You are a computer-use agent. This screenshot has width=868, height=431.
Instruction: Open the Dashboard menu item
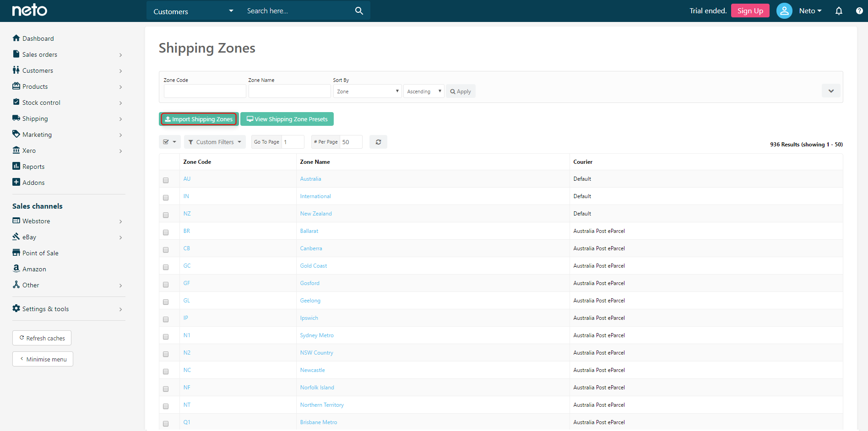[x=38, y=38]
